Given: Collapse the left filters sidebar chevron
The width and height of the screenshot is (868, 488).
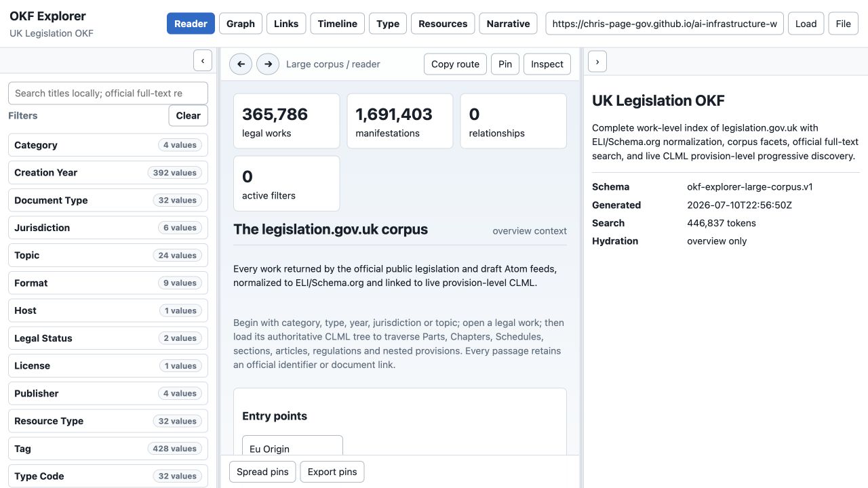Looking at the screenshot, I should pos(203,60).
